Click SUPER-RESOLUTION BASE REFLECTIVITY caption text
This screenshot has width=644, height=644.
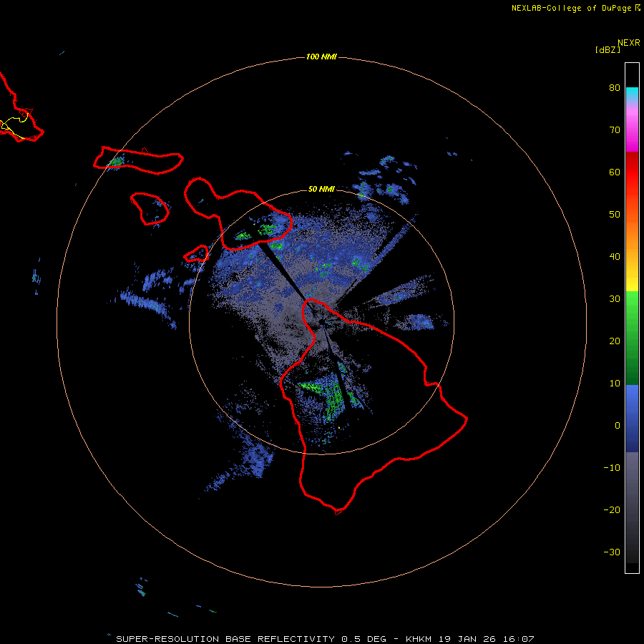(x=225, y=639)
